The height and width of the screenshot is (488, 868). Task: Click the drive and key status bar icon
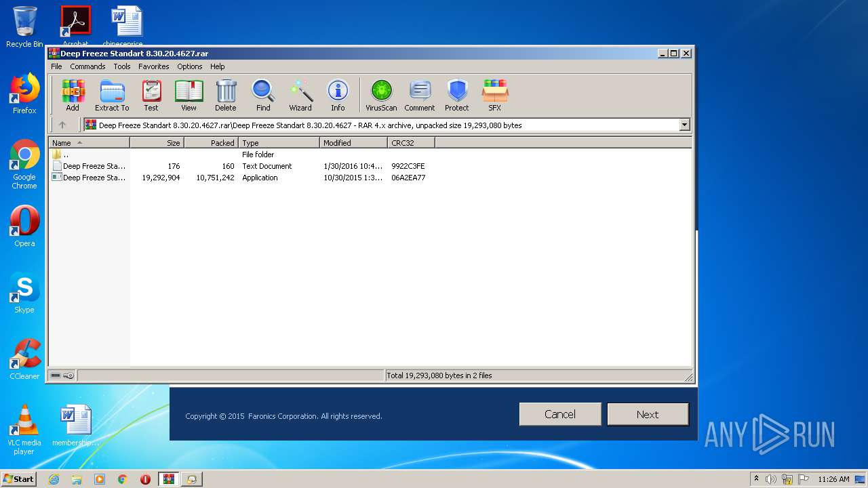click(x=62, y=375)
